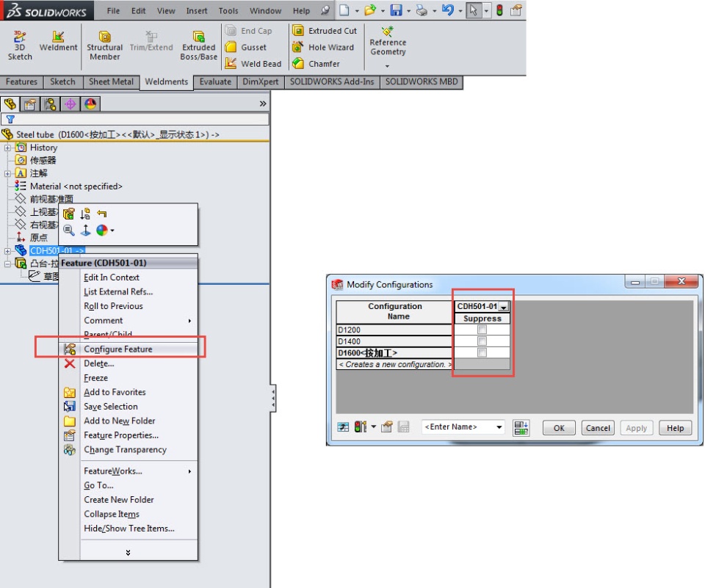The width and height of the screenshot is (705, 588).
Task: Collapse the 凸台-拉 feature node
Action: [x=7, y=264]
